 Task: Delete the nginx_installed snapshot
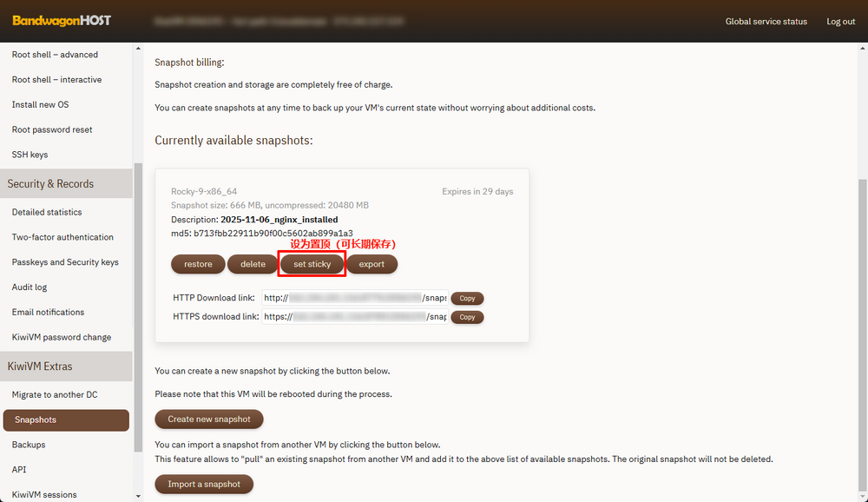pyautogui.click(x=253, y=264)
